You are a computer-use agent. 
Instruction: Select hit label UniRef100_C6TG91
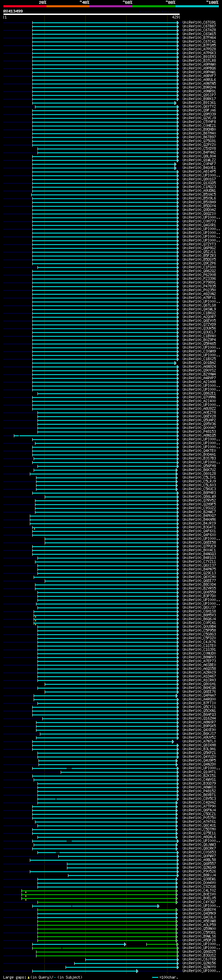(199, 23)
